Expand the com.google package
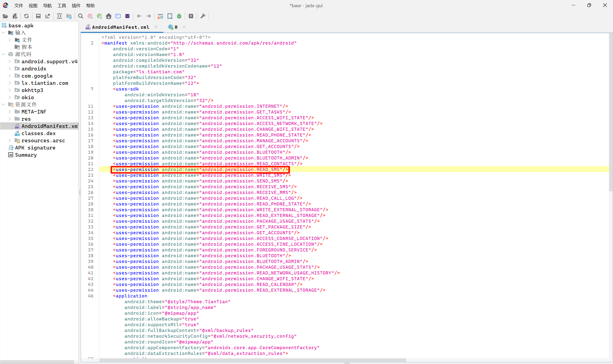Screen dimensions: 613x364 point(10,76)
